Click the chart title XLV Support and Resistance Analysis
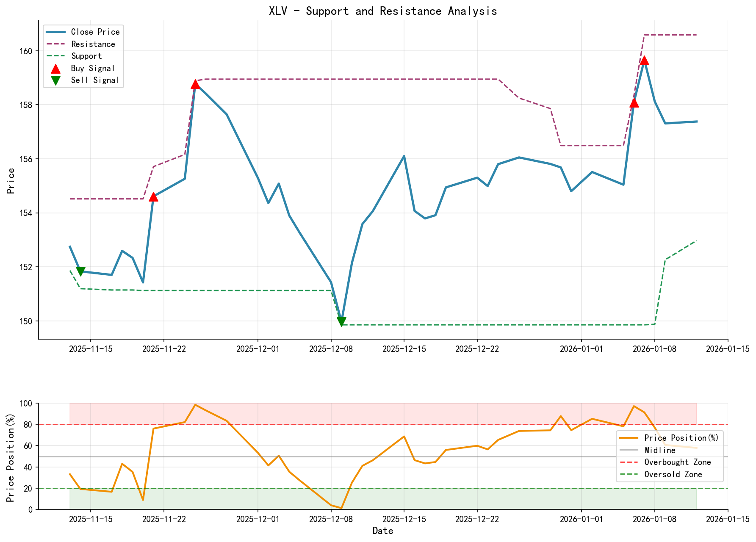The height and width of the screenshot is (542, 756). [383, 11]
